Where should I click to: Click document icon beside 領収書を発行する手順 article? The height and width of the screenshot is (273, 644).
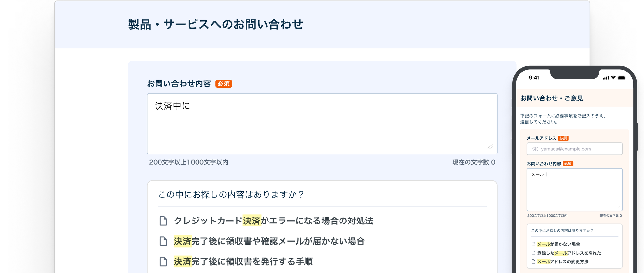pos(163,262)
